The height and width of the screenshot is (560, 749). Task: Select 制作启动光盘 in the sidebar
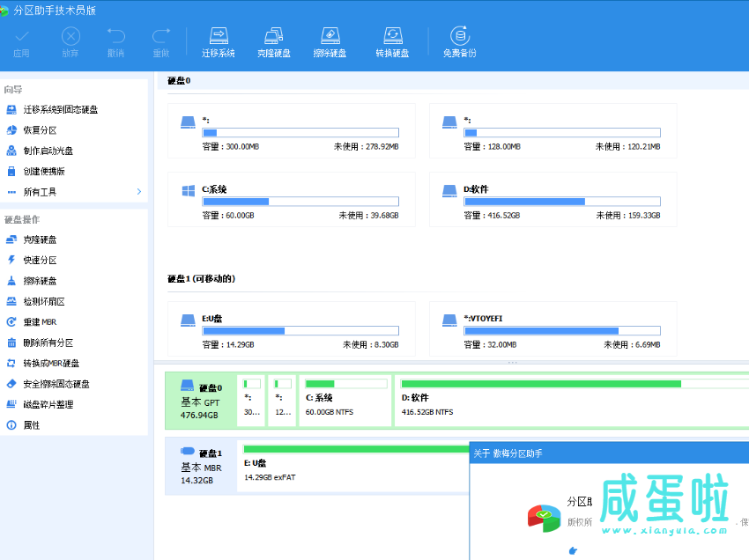coord(48,151)
